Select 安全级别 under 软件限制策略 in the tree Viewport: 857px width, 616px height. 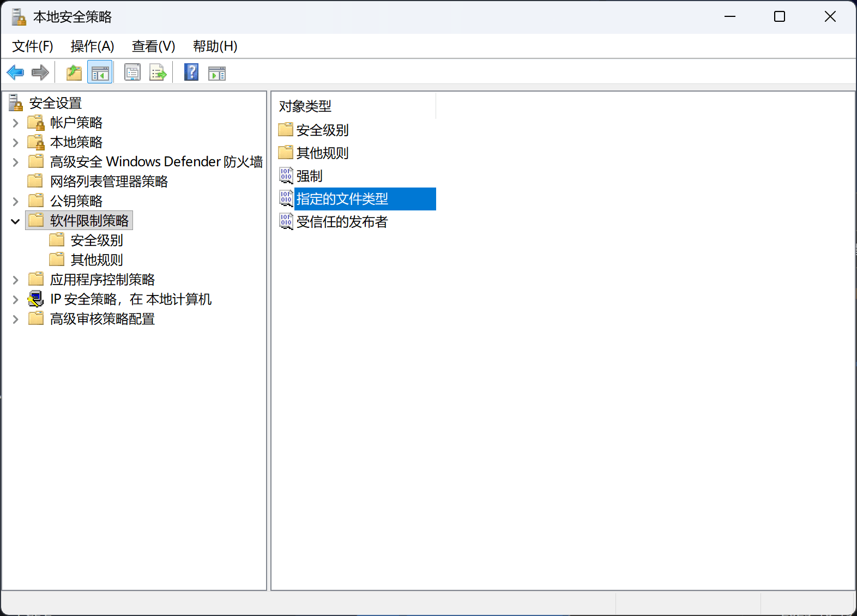pyautogui.click(x=96, y=240)
